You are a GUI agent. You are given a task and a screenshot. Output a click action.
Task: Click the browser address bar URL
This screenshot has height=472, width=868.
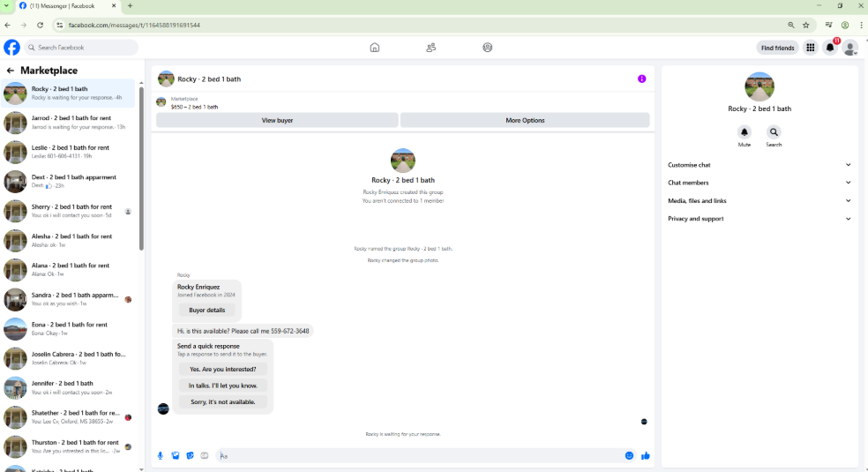(x=134, y=25)
